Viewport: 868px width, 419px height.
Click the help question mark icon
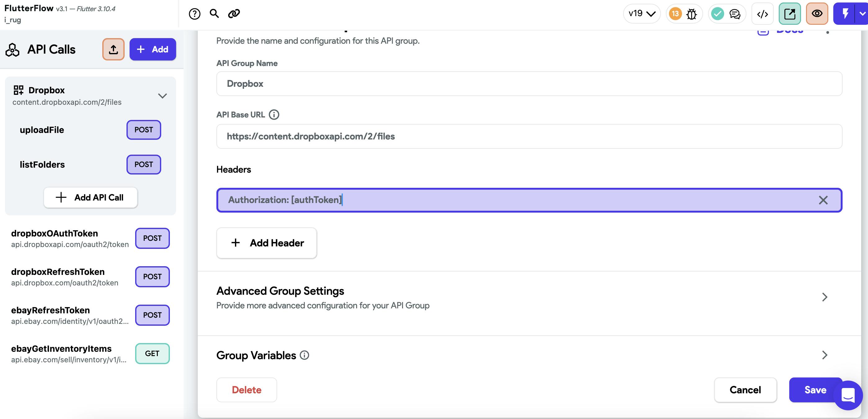(194, 14)
